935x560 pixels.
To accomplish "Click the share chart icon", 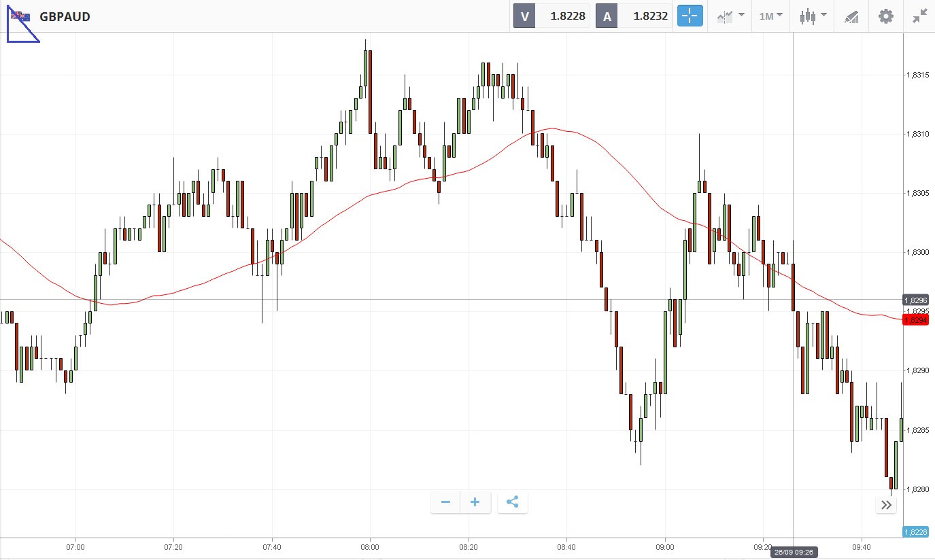I will point(513,502).
